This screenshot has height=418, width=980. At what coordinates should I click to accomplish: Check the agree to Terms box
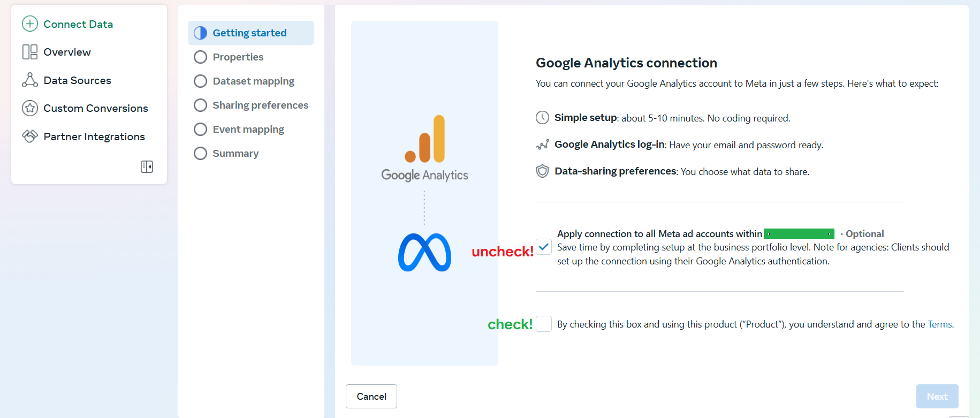click(x=544, y=324)
